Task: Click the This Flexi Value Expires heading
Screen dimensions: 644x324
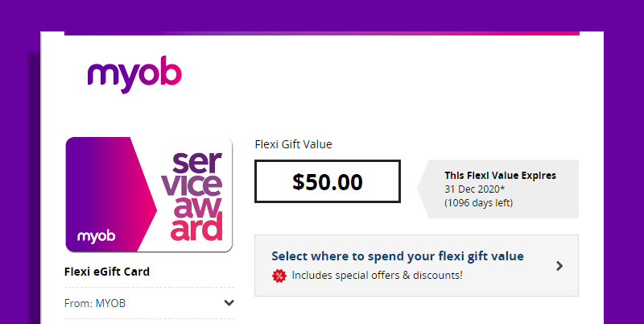Action: (x=500, y=175)
